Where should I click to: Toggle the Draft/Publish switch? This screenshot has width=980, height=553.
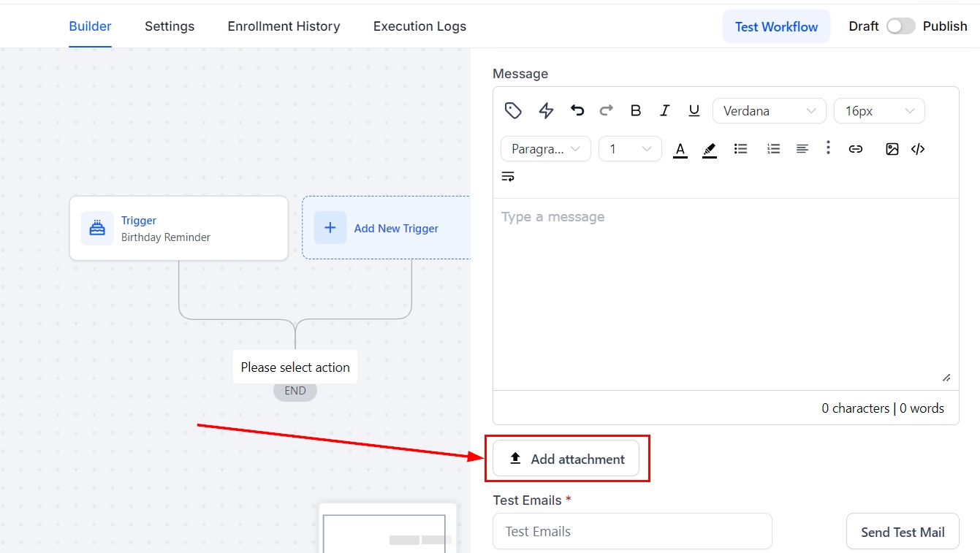pyautogui.click(x=900, y=26)
